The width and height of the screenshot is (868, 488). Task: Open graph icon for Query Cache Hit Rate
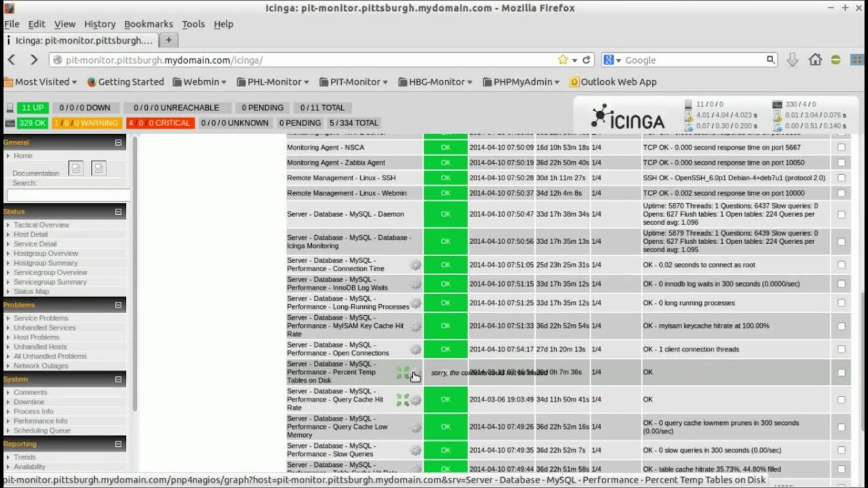[x=403, y=400]
